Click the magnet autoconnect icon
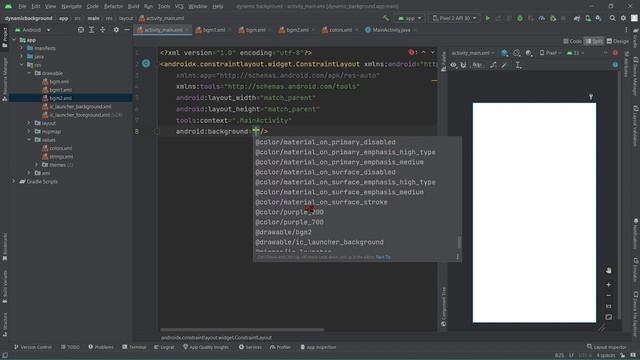Viewport: 640px width, 360px height. 463,65
